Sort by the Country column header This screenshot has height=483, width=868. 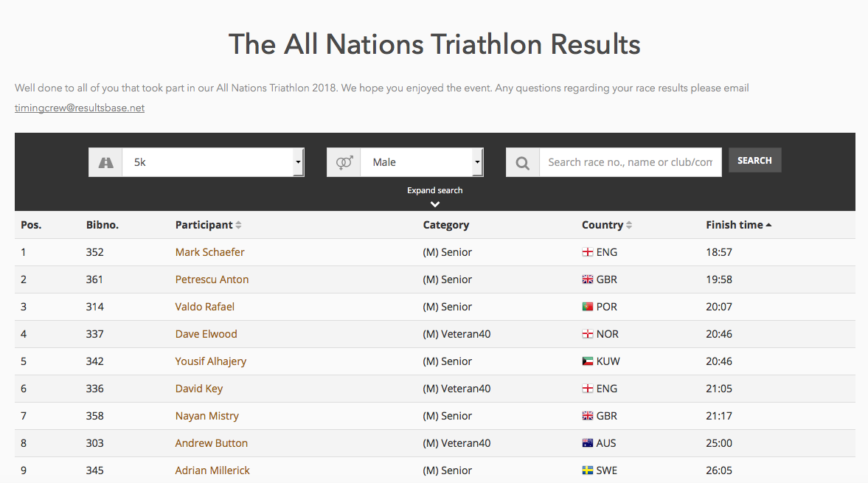click(x=603, y=225)
